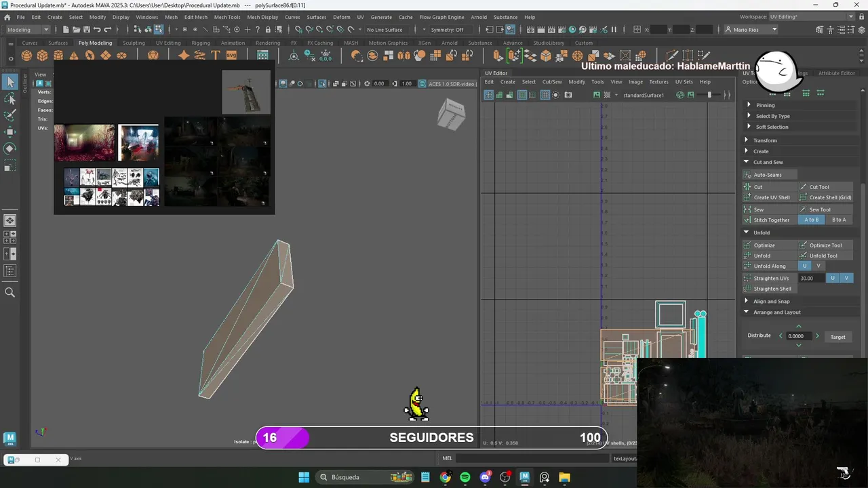Viewport: 868px width, 488px height.
Task: Click the Cut Tool button
Action: pos(826,187)
